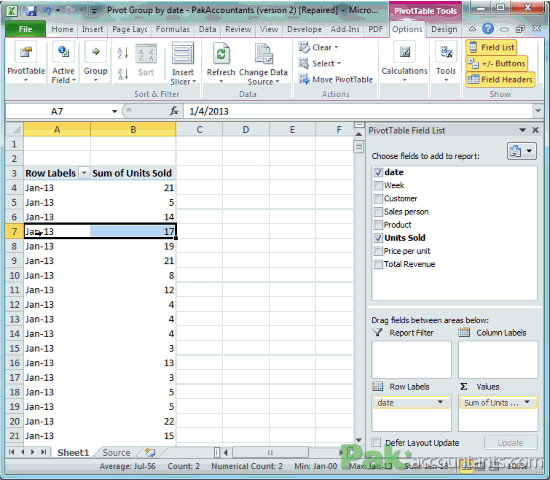Open the Row Labels filter dropdown
This screenshot has width=550, height=480.
(84, 173)
